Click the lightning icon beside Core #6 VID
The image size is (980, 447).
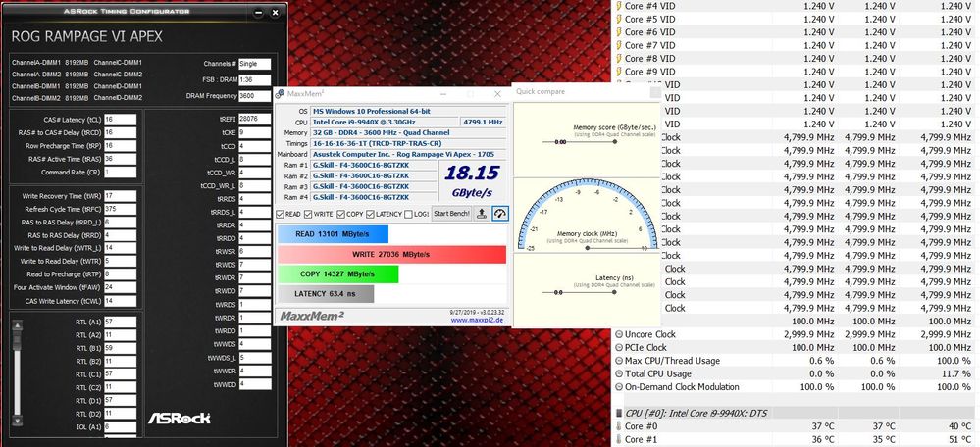click(619, 31)
